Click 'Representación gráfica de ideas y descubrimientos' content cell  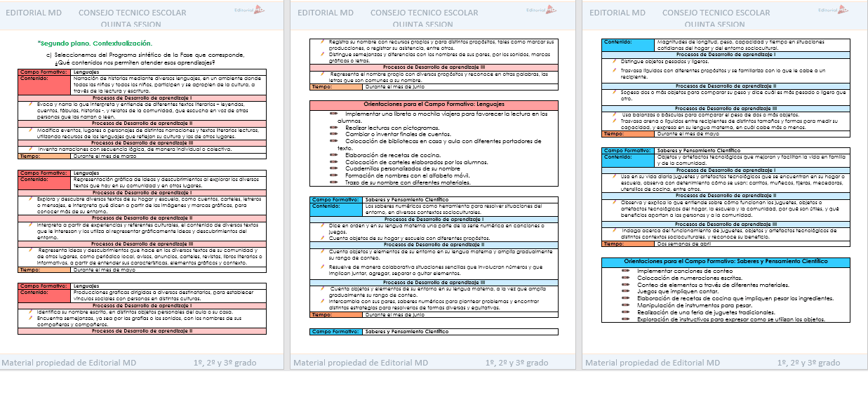pos(169,182)
